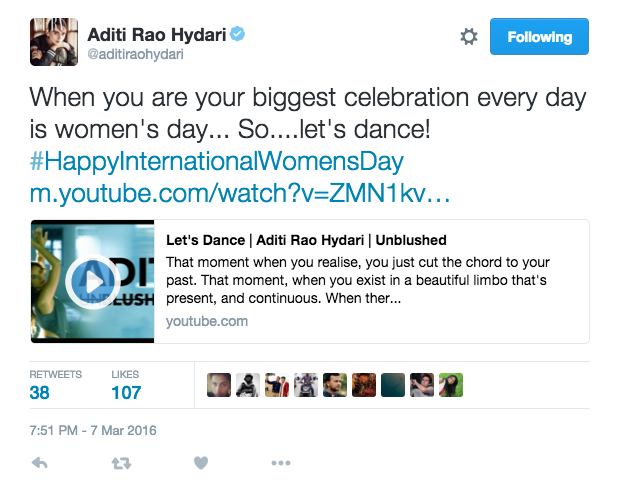The height and width of the screenshot is (493, 618).
Task: Click the first liker avatar
Action: coord(219,385)
